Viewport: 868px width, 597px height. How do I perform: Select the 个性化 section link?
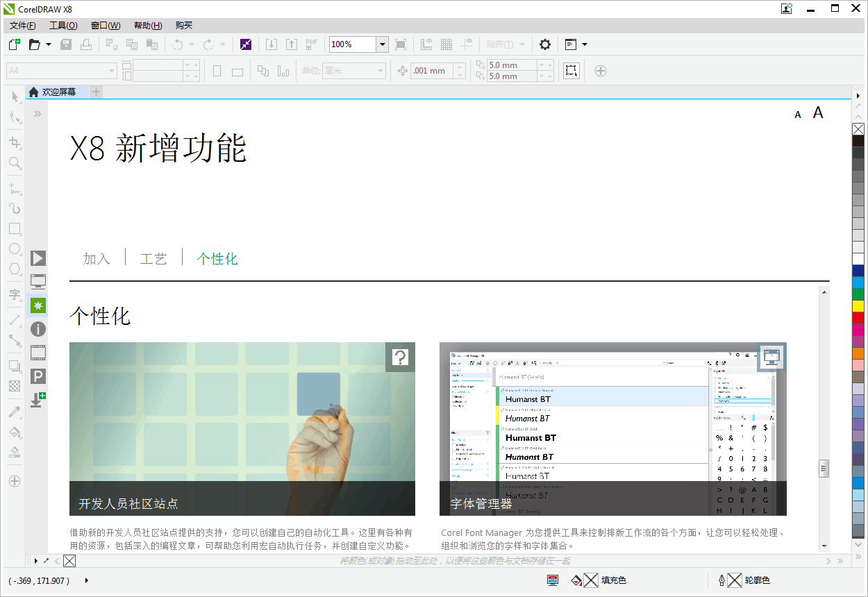pyautogui.click(x=217, y=259)
